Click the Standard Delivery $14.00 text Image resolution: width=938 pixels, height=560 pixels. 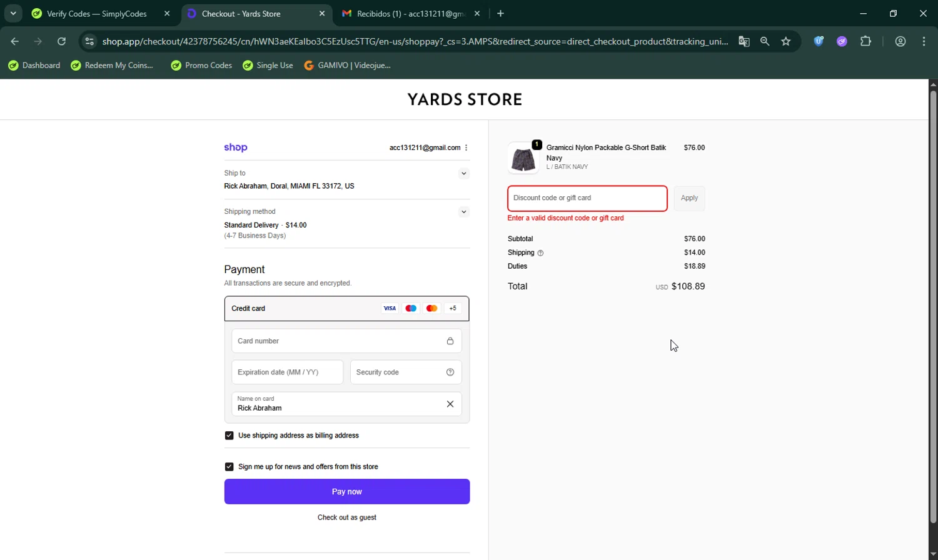(265, 225)
